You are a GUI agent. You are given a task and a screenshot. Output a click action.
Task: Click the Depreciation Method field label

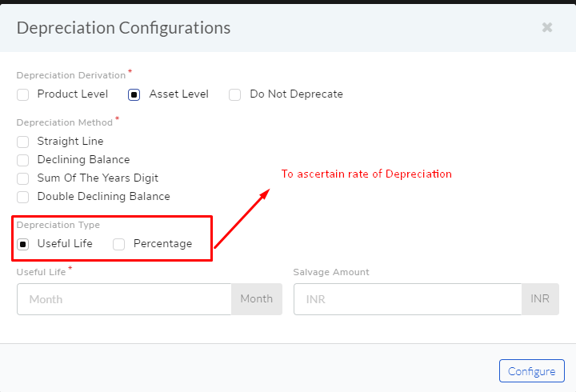point(64,122)
